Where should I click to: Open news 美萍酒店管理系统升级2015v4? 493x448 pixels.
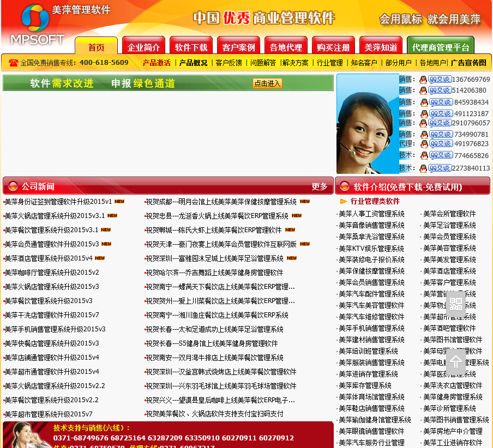(49, 258)
